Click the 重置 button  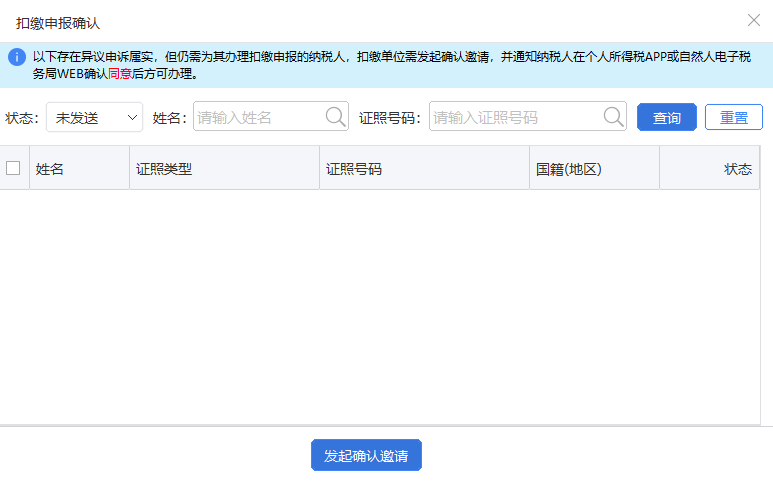pyautogui.click(x=734, y=117)
